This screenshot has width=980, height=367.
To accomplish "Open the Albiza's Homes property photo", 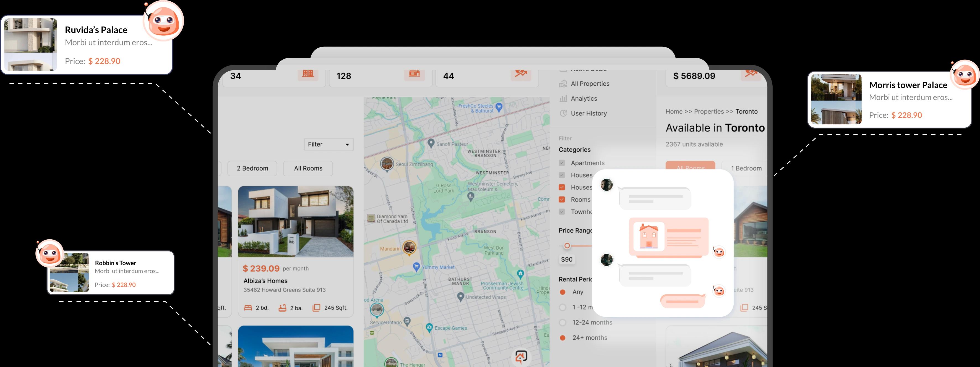I will pyautogui.click(x=296, y=221).
